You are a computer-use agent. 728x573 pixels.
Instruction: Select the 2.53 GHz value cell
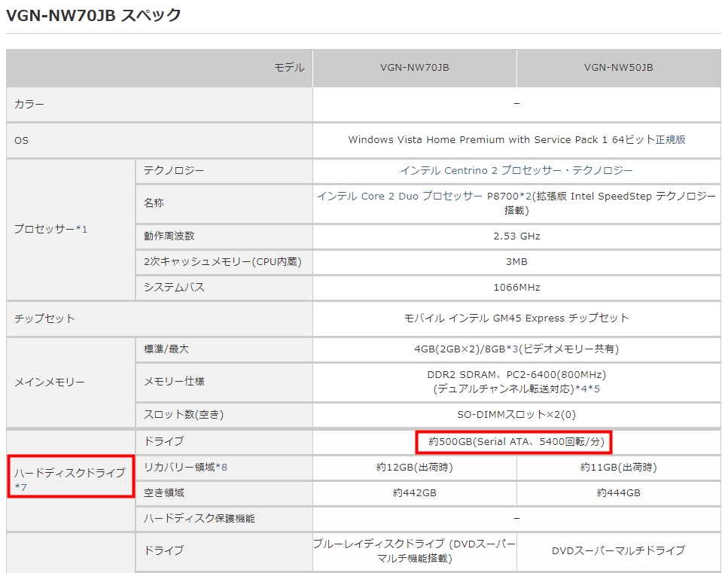click(x=516, y=236)
